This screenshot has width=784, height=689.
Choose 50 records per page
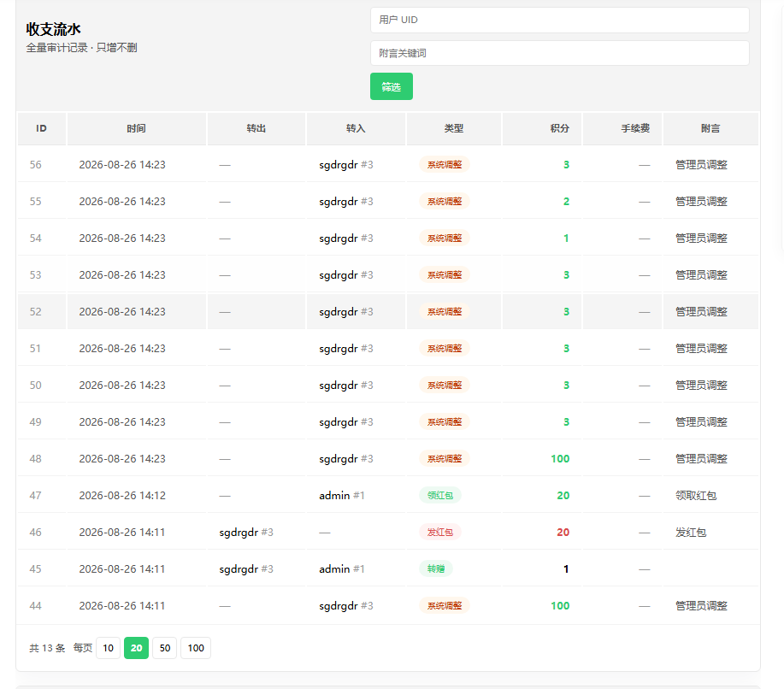pos(164,648)
